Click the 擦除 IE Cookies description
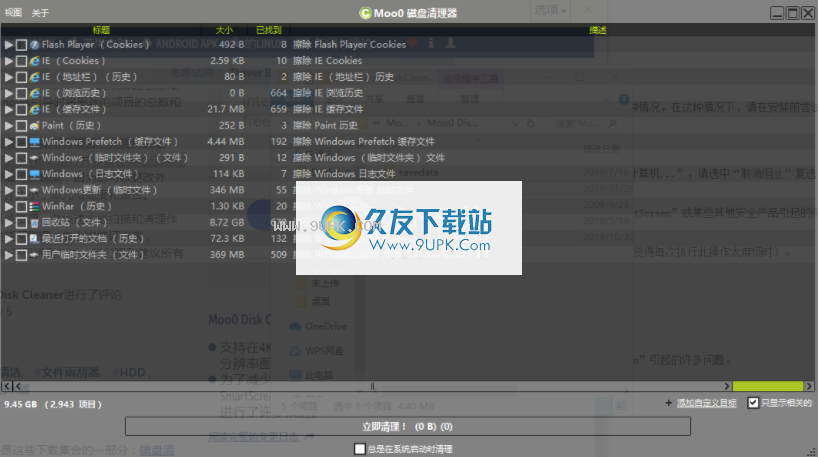The image size is (819, 457). (327, 61)
